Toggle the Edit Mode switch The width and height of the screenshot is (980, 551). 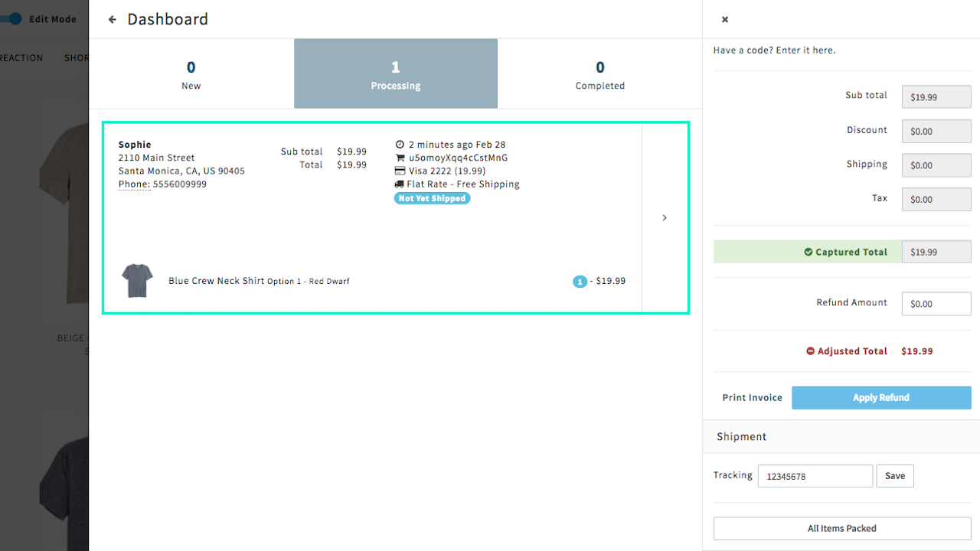11,19
